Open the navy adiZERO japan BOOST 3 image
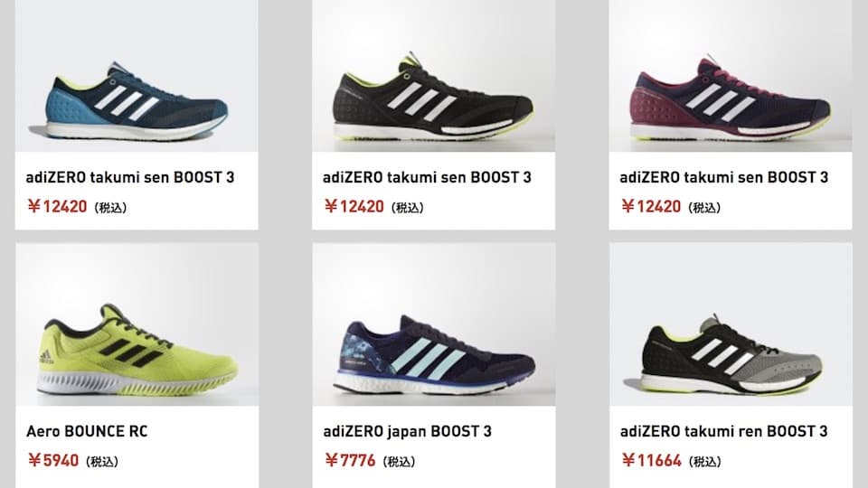 434,324
